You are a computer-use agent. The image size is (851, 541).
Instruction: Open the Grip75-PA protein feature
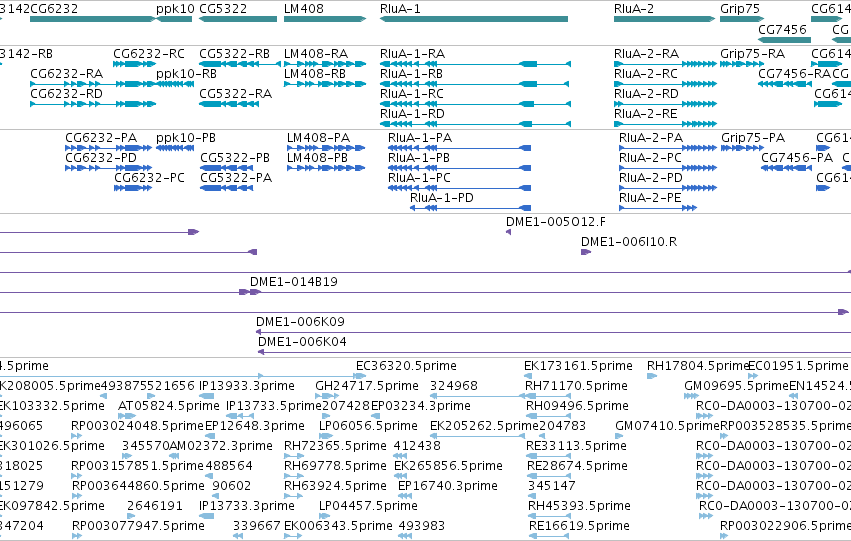point(742,148)
